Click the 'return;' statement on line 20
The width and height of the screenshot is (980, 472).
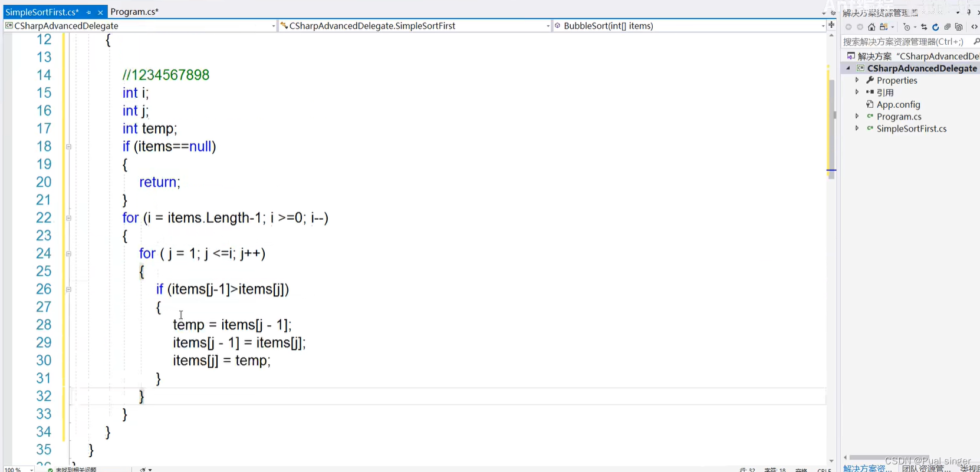[160, 182]
